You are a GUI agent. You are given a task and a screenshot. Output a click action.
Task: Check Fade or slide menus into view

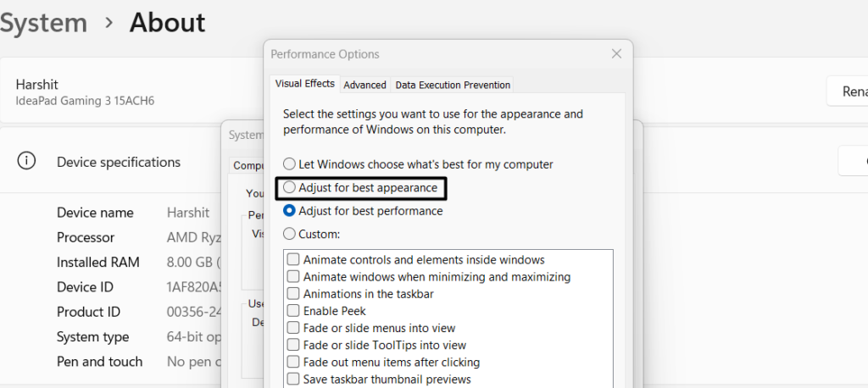[293, 328]
